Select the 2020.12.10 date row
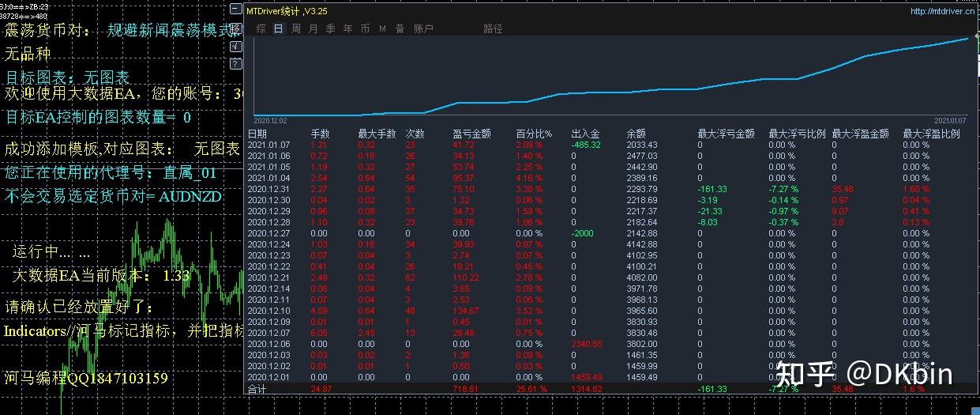 click(x=268, y=311)
